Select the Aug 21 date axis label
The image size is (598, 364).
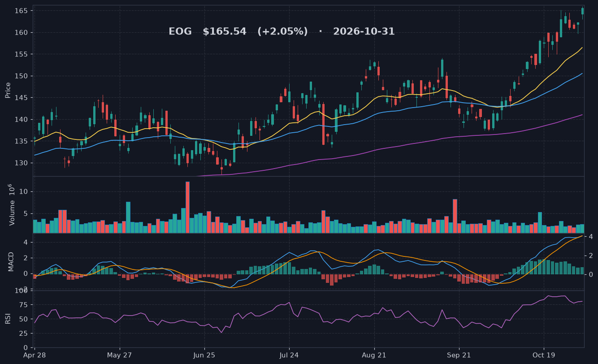(x=374, y=355)
